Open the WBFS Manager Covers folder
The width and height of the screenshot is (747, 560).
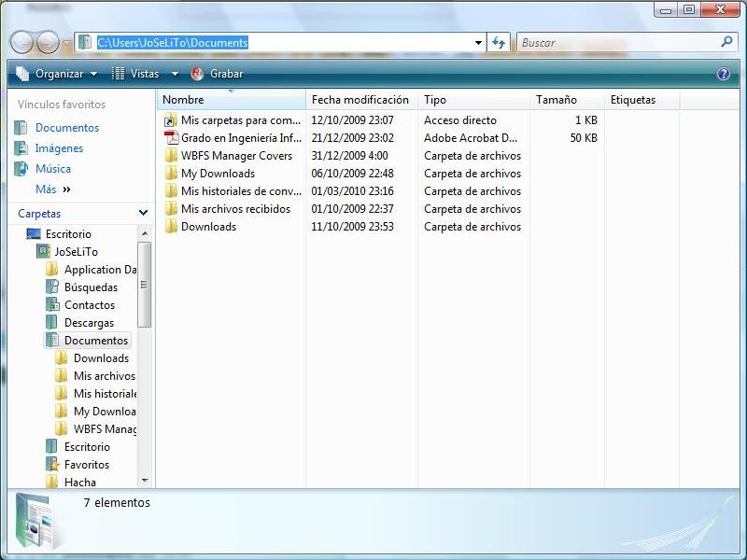click(236, 156)
